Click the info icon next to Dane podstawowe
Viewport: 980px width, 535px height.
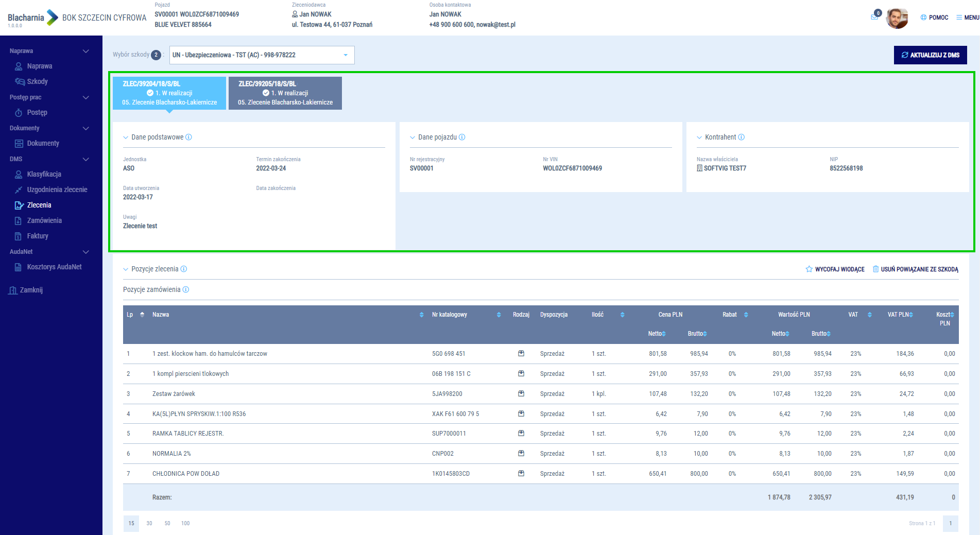pyautogui.click(x=188, y=137)
